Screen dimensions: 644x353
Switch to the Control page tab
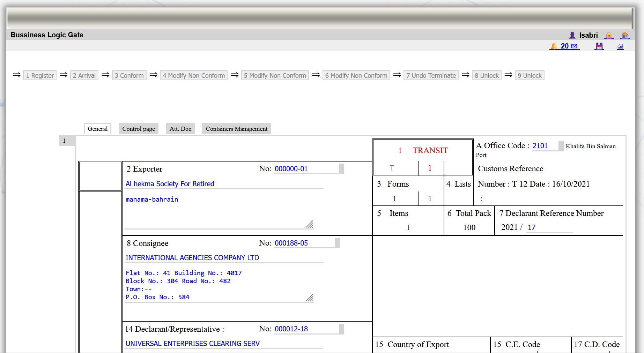[139, 129]
